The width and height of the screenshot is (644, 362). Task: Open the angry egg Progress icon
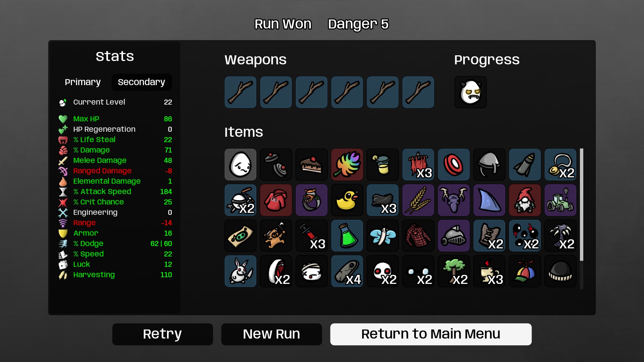point(470,92)
